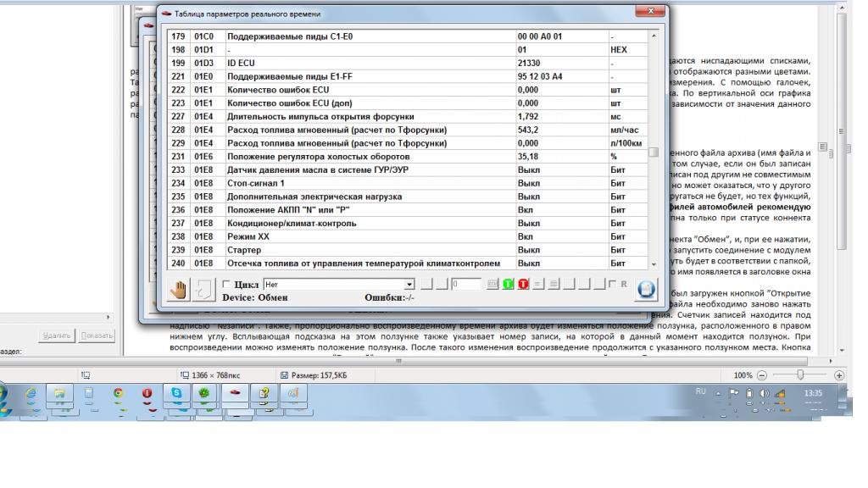Click the red T icon
The width and height of the screenshot is (868, 488).
523,285
